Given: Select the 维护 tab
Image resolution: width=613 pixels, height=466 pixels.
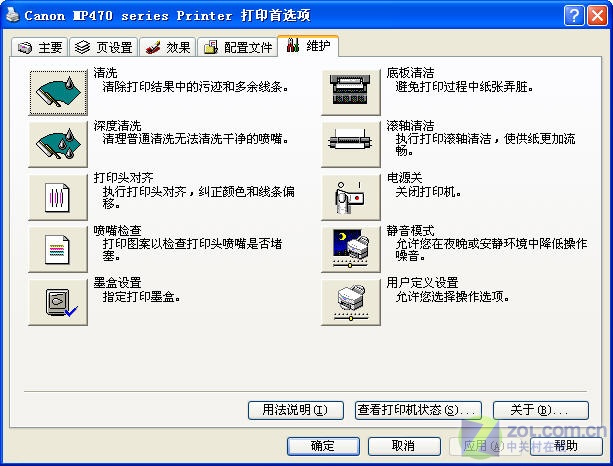Looking at the screenshot, I should click(x=308, y=46).
